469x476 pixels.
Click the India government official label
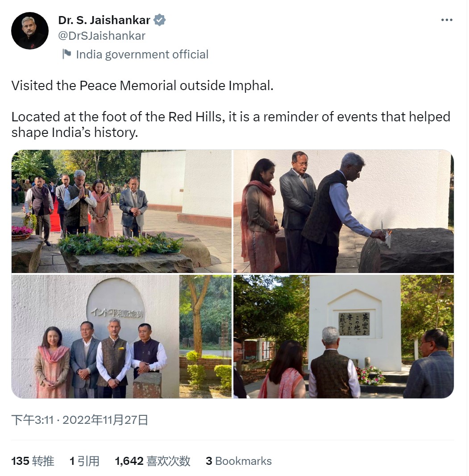pos(142,54)
